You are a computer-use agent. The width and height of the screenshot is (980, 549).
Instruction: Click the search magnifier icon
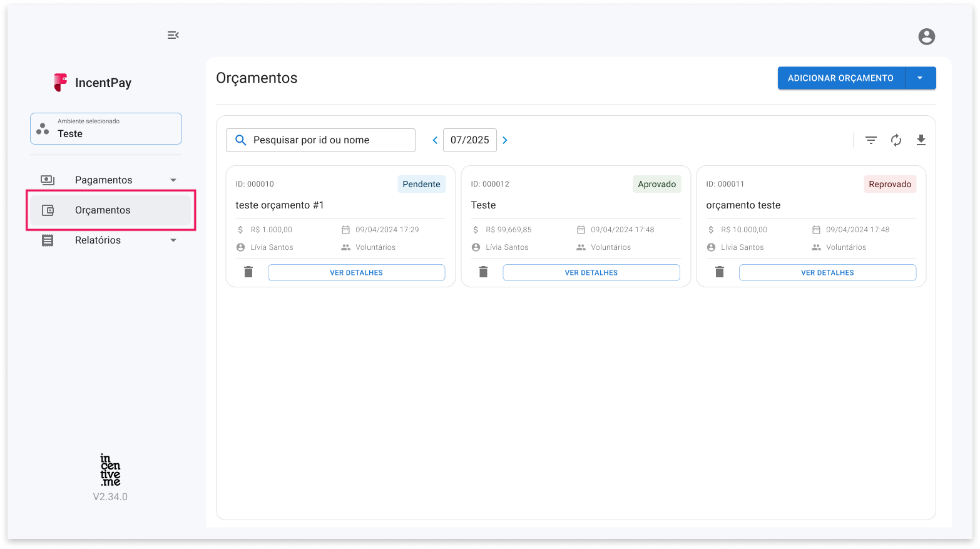point(240,140)
